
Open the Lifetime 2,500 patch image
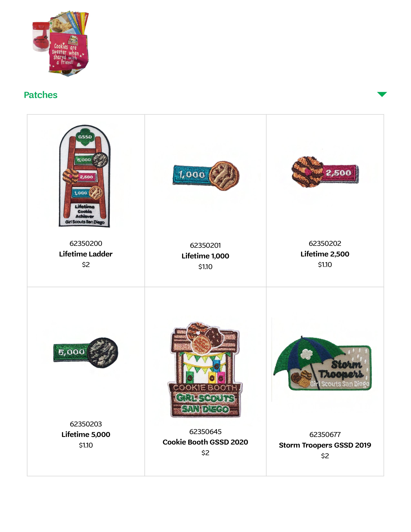click(x=325, y=172)
